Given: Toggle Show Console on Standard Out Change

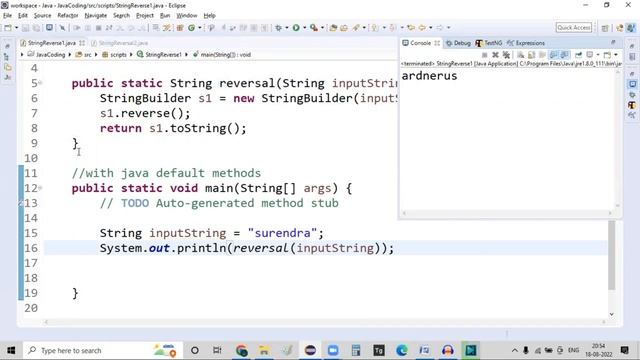Looking at the screenshot, I should coord(553,55).
